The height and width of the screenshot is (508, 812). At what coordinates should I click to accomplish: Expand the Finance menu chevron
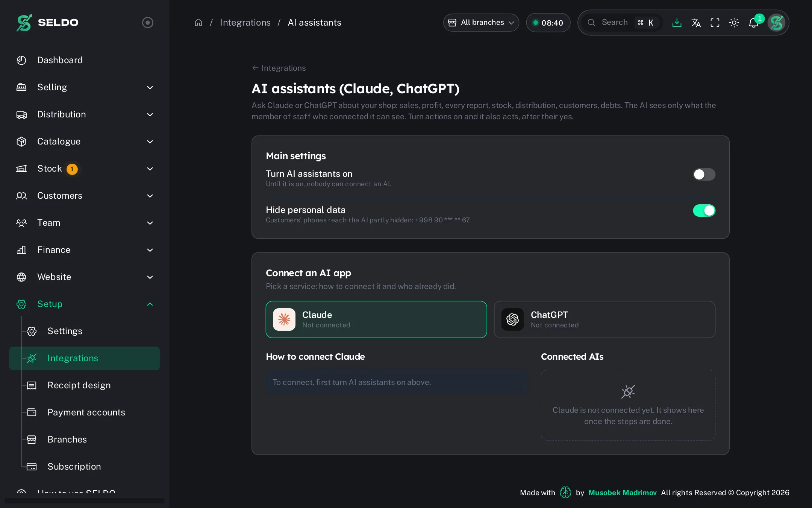[x=150, y=250]
